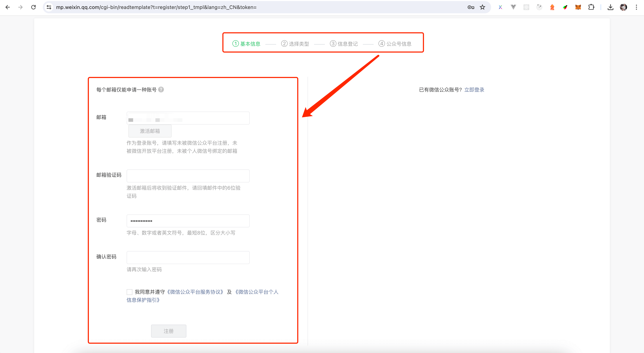This screenshot has height=353, width=644.
Task: Click the React devtools extension icon
Action: click(x=526, y=7)
